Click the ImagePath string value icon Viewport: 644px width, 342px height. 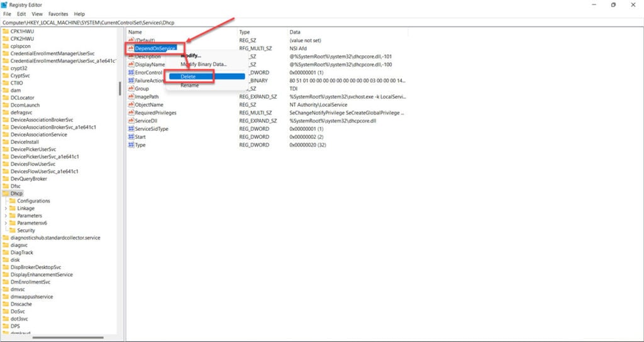pyautogui.click(x=131, y=97)
